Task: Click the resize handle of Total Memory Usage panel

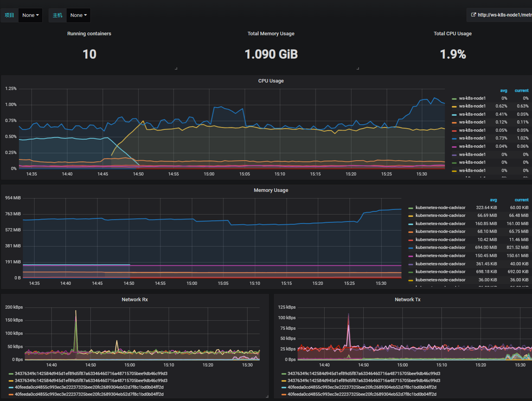Action: tap(358, 69)
